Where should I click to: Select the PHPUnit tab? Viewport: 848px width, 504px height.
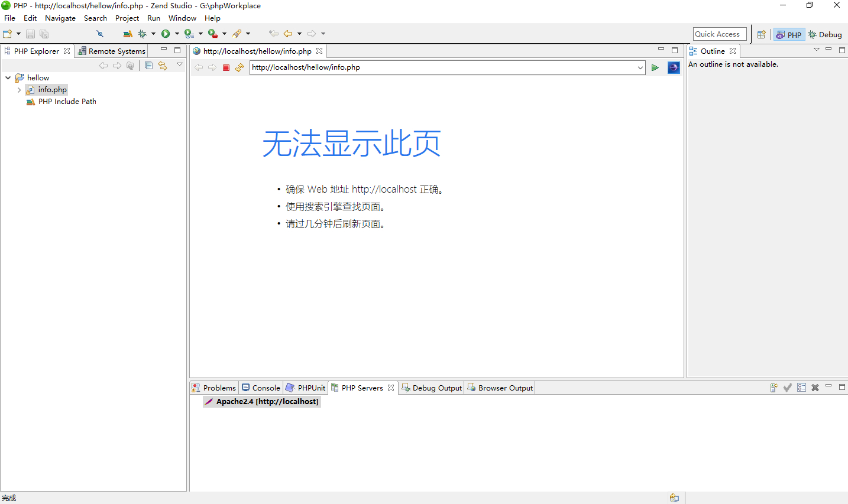(x=306, y=388)
